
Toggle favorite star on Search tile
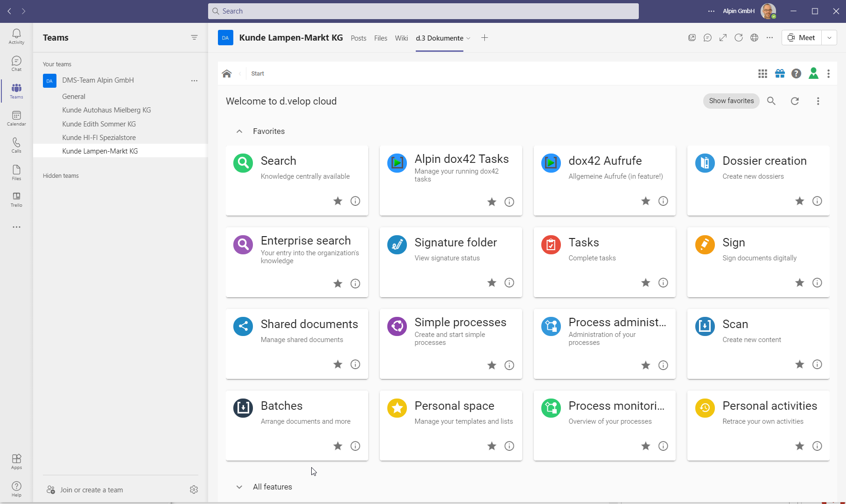point(338,201)
